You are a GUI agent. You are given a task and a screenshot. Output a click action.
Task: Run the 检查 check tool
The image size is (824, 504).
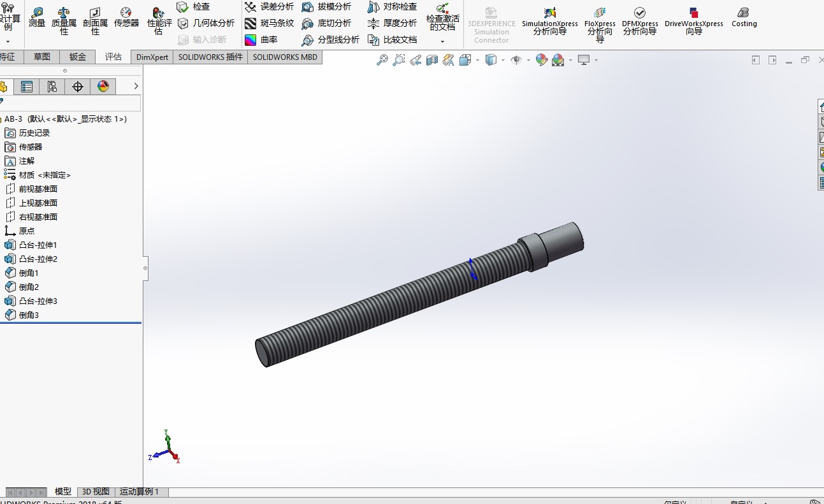pos(193,6)
